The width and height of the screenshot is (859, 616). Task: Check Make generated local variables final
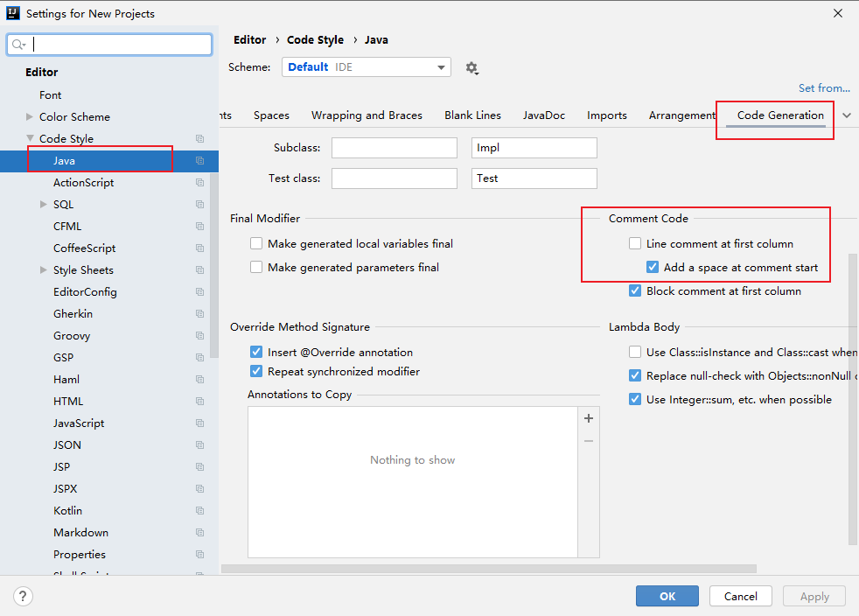click(x=256, y=244)
